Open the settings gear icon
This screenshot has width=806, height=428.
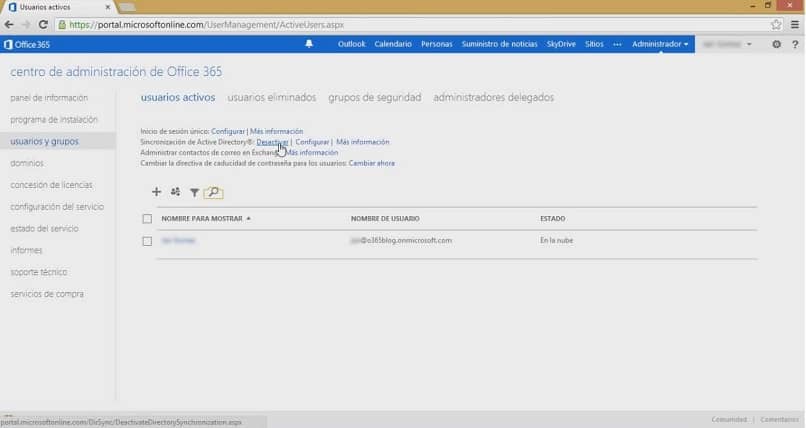pos(776,44)
